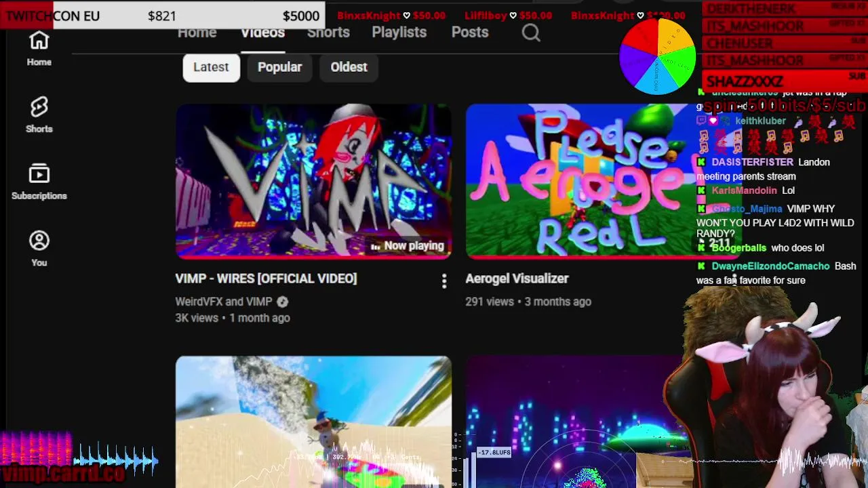Click the verified badge next to WeirdVFX and VIMP
Screen dimensions: 868x488
pos(283,302)
